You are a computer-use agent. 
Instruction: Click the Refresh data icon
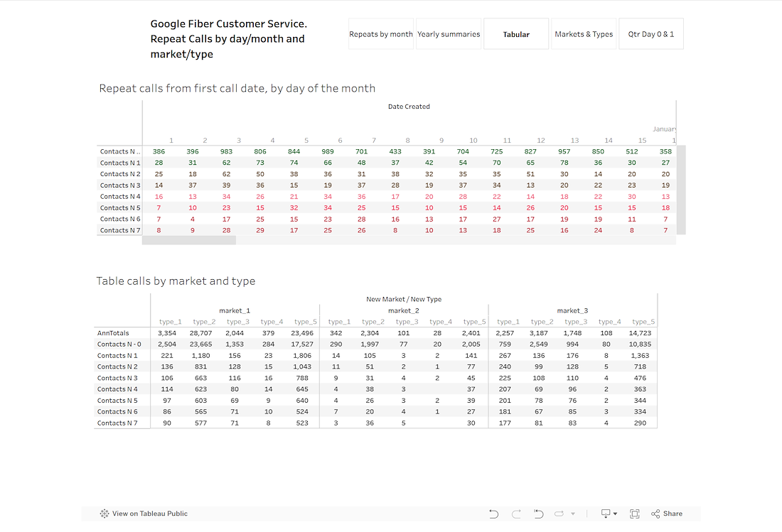coord(559,514)
